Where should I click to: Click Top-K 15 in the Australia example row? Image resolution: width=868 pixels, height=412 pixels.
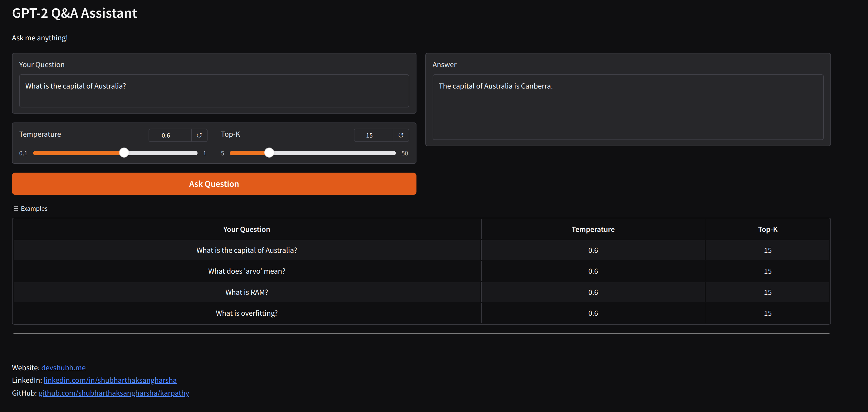[768, 250]
